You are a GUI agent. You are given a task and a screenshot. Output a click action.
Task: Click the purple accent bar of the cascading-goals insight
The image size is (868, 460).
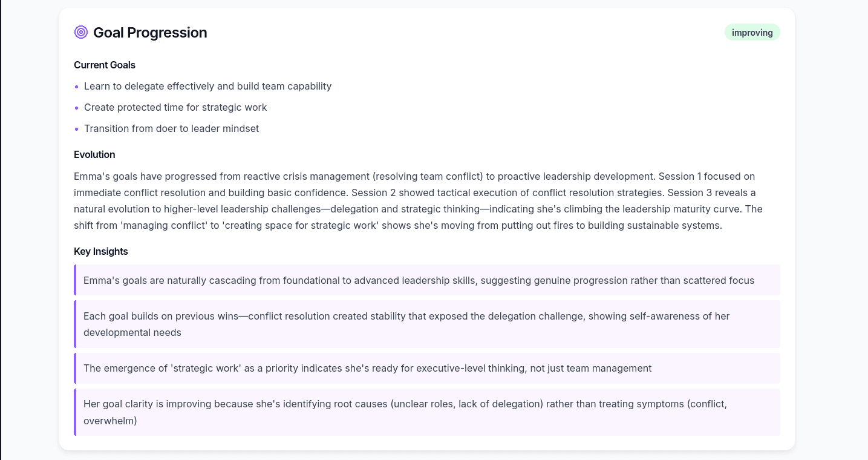coord(75,280)
